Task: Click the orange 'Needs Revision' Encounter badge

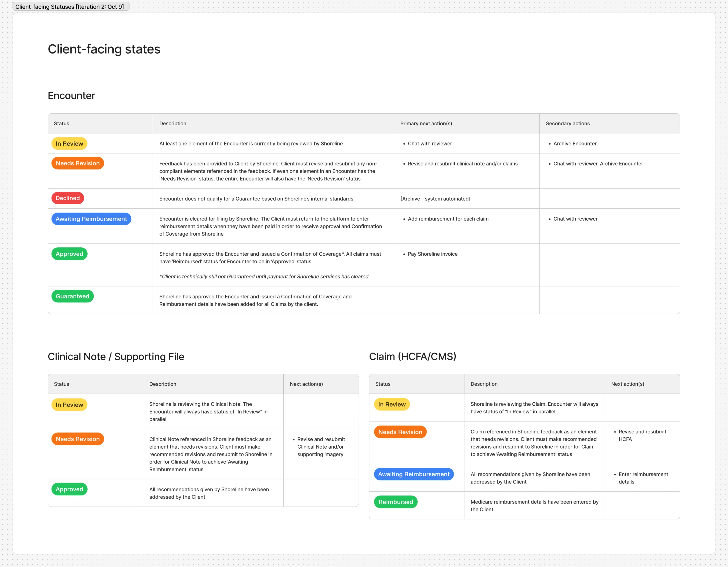Action: click(x=78, y=163)
